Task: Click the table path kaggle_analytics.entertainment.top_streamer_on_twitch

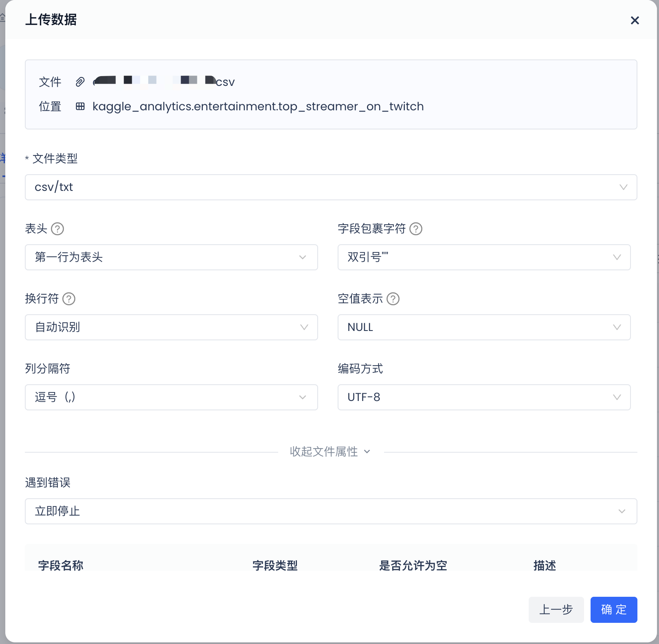Action: (x=258, y=106)
